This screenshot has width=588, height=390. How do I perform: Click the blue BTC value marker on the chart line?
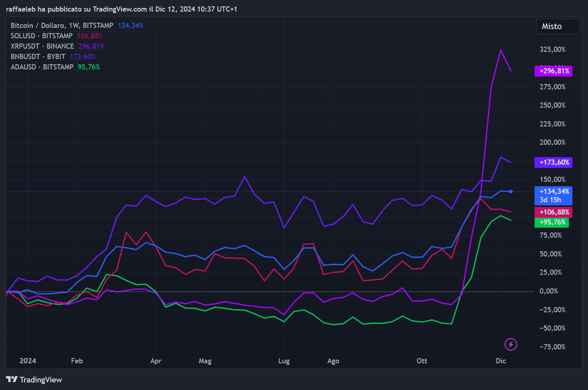click(511, 192)
